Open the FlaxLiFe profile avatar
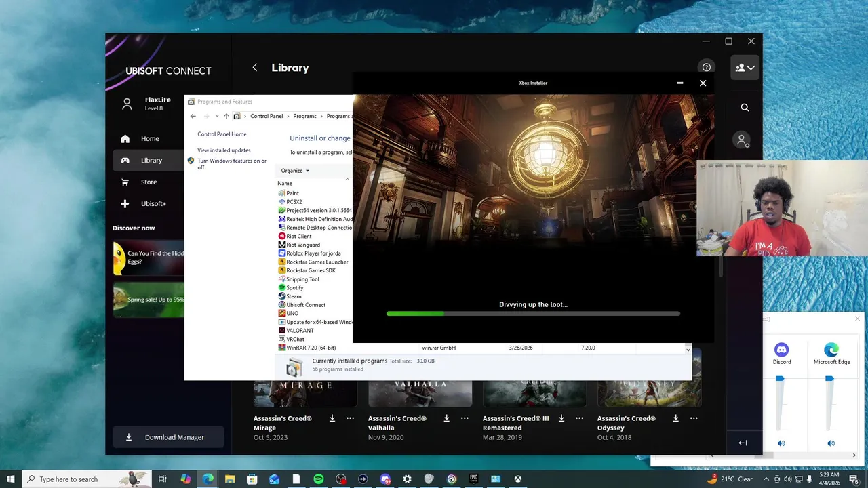The width and height of the screenshot is (868, 488). 127,104
